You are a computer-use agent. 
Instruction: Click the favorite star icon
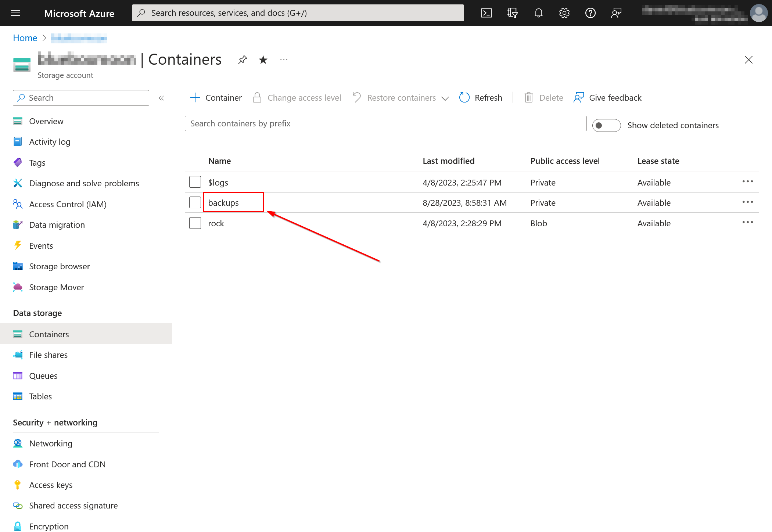click(x=263, y=60)
